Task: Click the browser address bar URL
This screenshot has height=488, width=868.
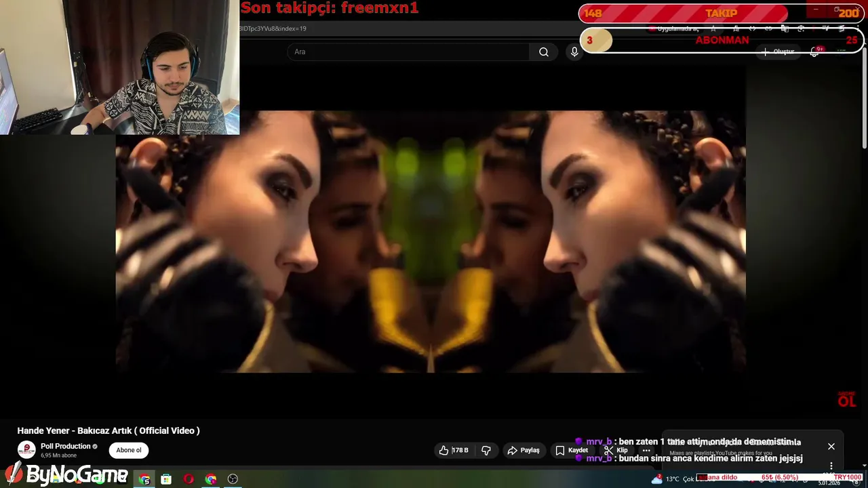Action: point(273,28)
